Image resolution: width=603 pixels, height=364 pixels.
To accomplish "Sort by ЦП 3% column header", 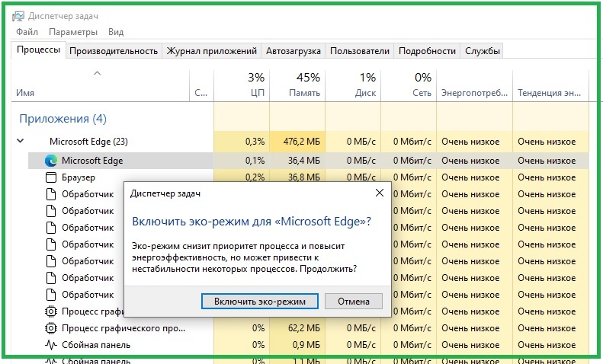I will point(242,85).
